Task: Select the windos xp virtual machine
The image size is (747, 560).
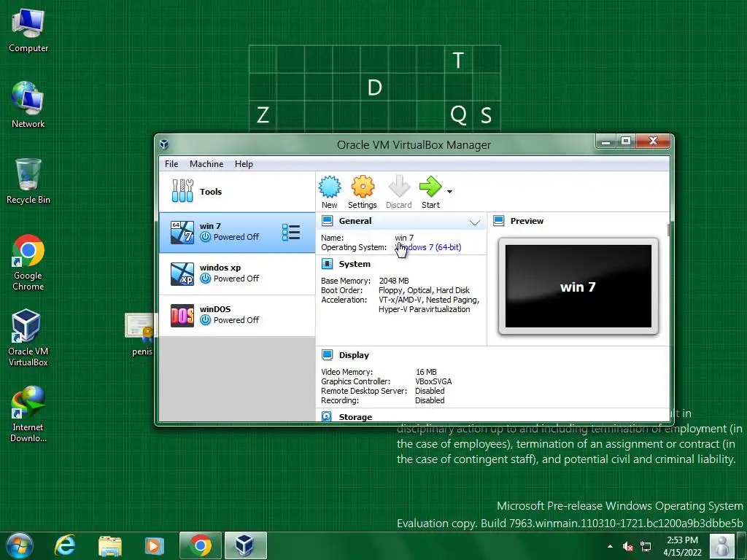Action: point(237,274)
